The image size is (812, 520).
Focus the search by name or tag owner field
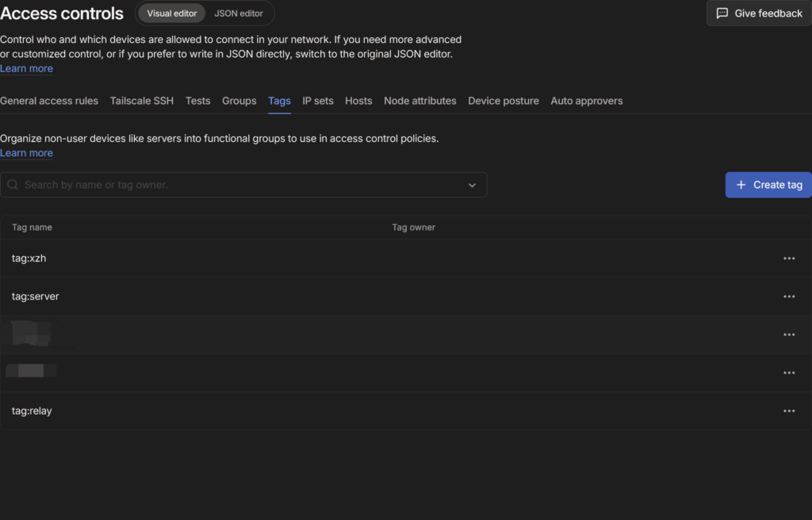238,185
